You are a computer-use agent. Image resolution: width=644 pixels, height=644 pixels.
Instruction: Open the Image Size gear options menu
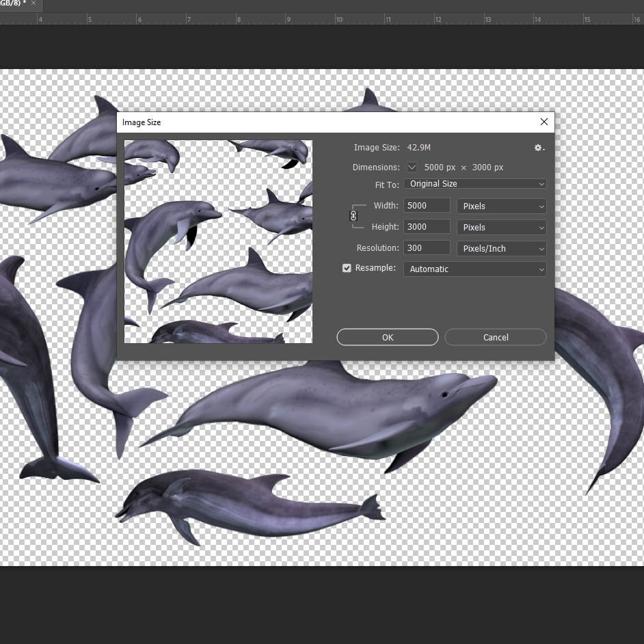(x=537, y=147)
